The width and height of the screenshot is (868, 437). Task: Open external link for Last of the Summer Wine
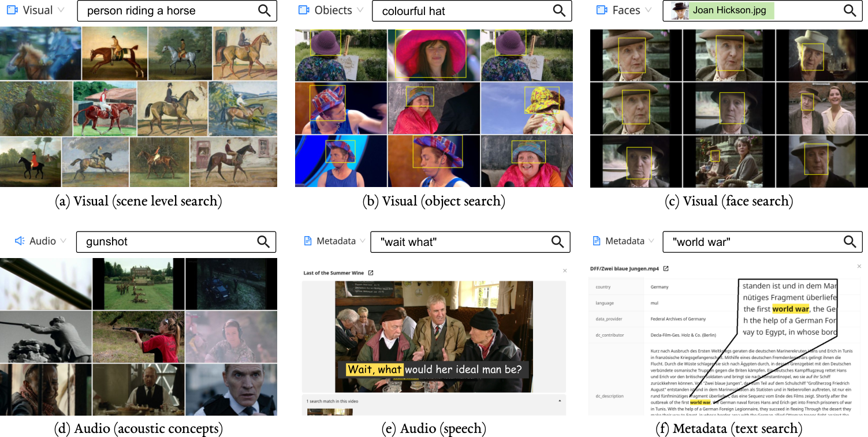click(371, 273)
